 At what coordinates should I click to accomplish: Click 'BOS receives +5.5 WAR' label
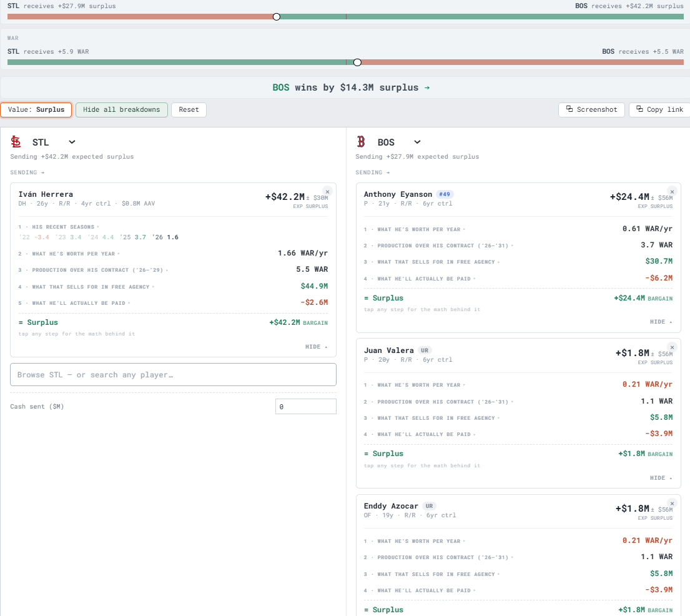click(643, 51)
